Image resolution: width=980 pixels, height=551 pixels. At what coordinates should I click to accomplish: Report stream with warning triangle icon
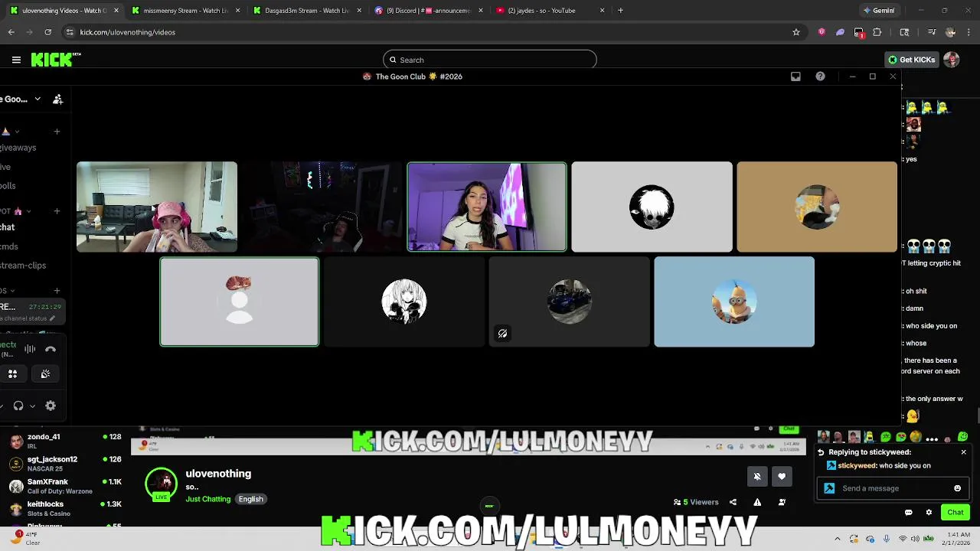[x=757, y=502]
